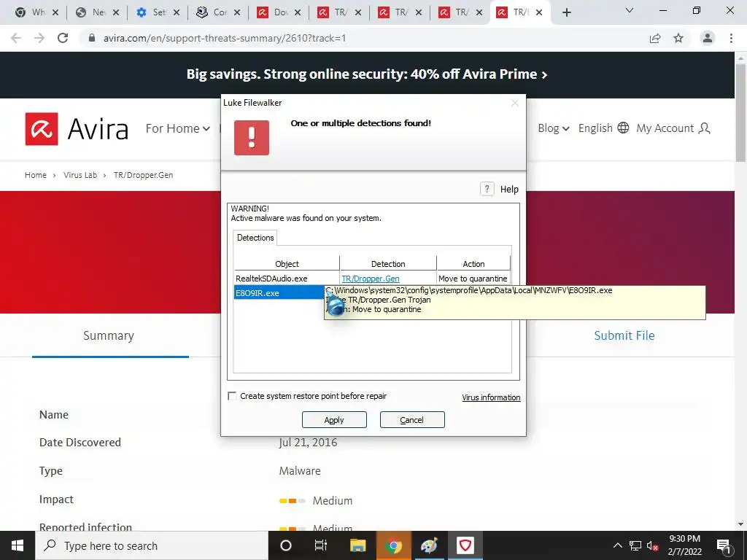Viewport: 747px width, 560px height.
Task: Open Virus information link in dialog
Action: (x=491, y=397)
